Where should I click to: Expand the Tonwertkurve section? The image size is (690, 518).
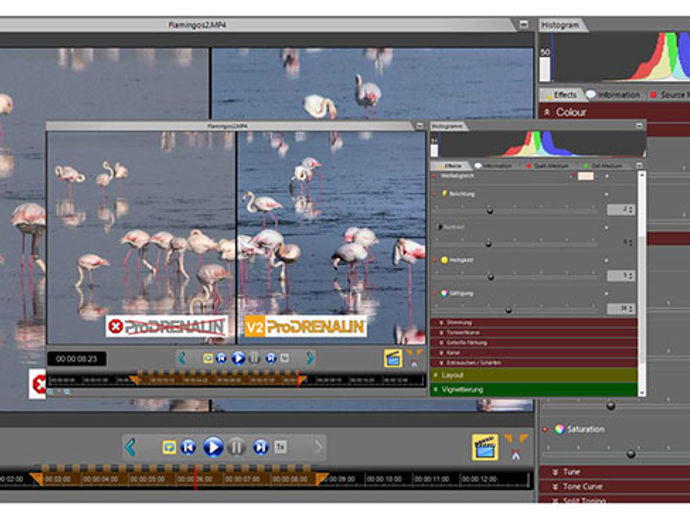[x=534, y=333]
